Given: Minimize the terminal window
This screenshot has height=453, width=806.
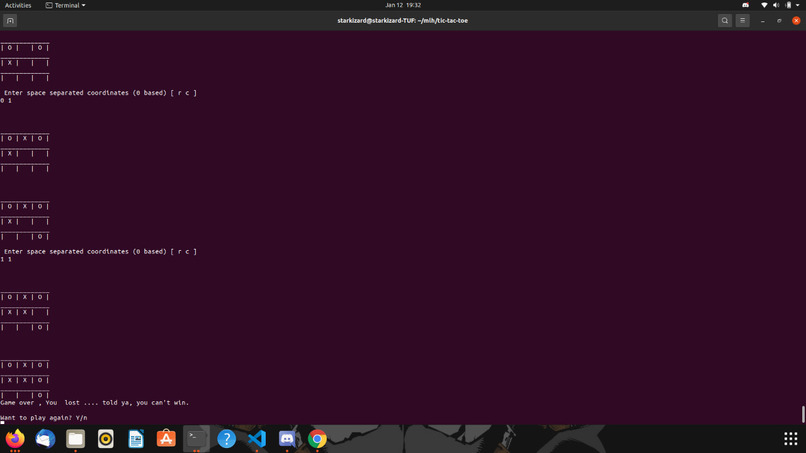Looking at the screenshot, I should [763, 21].
